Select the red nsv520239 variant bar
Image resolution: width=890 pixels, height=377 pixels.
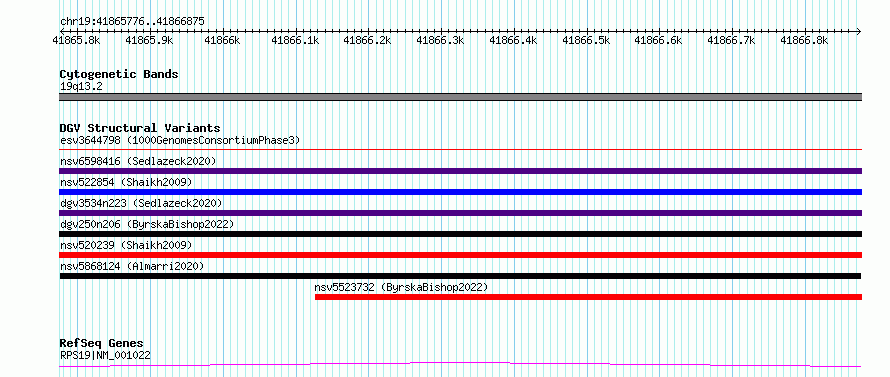click(x=461, y=255)
